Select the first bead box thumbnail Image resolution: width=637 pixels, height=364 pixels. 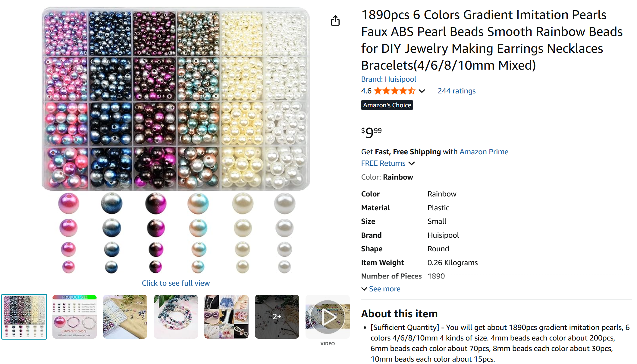24,317
